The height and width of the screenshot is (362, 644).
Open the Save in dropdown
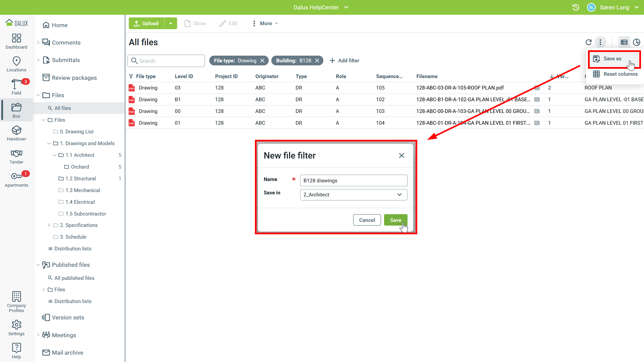click(354, 195)
